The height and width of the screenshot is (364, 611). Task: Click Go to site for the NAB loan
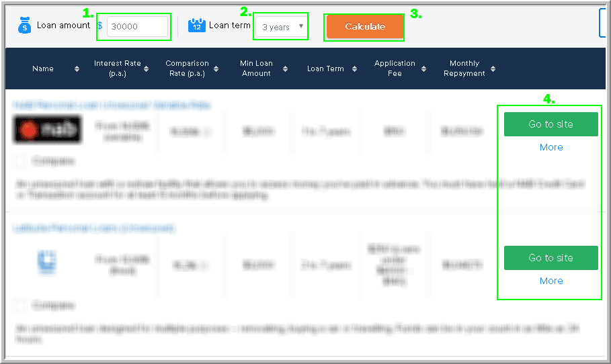551,124
